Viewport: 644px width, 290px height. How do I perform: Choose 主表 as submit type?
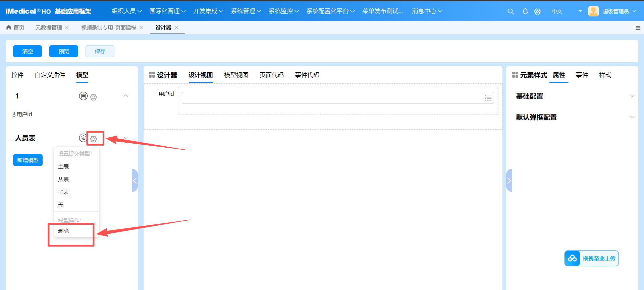tap(63, 167)
